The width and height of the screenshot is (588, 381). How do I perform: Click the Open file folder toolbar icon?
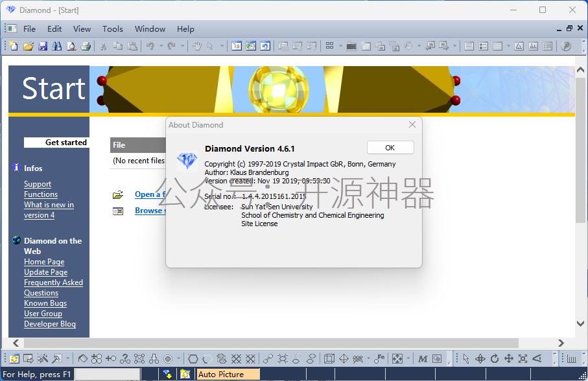coord(28,46)
